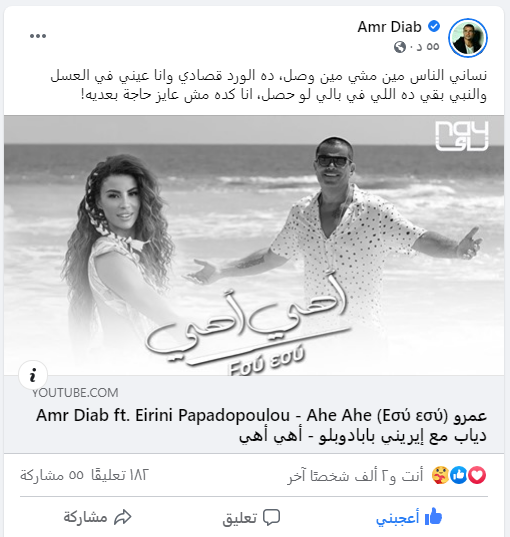Viewport: 510px width, 537px height.
Task: Open the Ahe Ahe video thumbnail
Action: point(254,245)
